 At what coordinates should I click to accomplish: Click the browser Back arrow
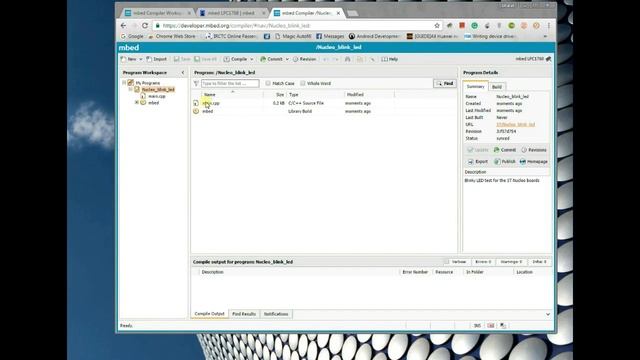pyautogui.click(x=124, y=25)
